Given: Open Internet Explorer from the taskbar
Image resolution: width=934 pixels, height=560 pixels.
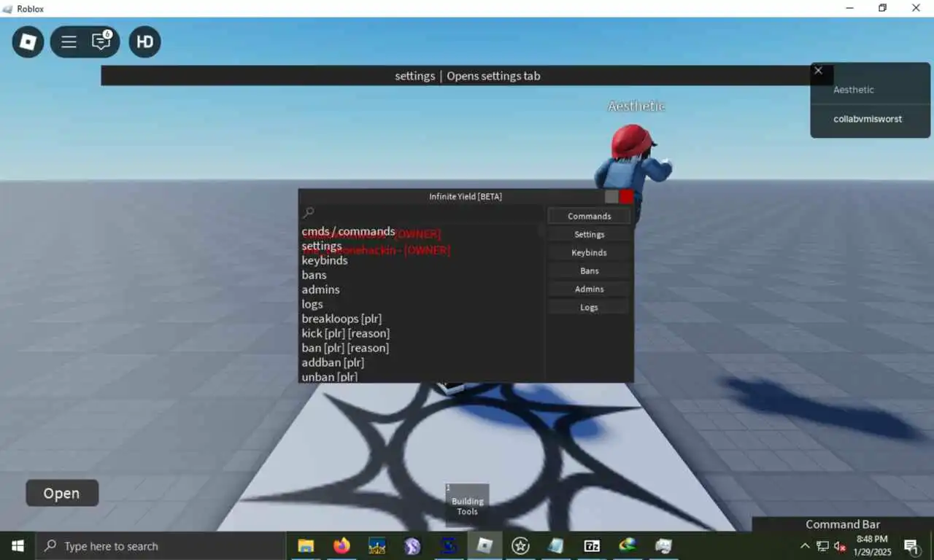Looking at the screenshot, I should pyautogui.click(x=628, y=545).
